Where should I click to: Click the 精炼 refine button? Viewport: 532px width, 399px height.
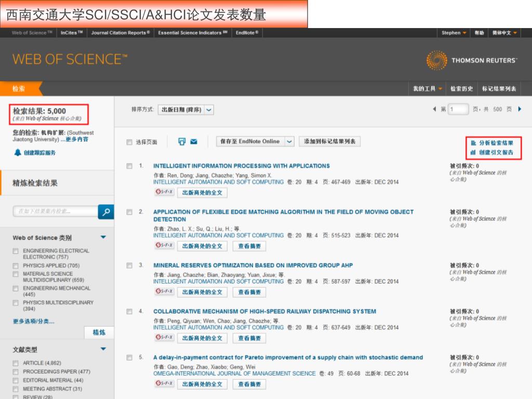coord(99,332)
